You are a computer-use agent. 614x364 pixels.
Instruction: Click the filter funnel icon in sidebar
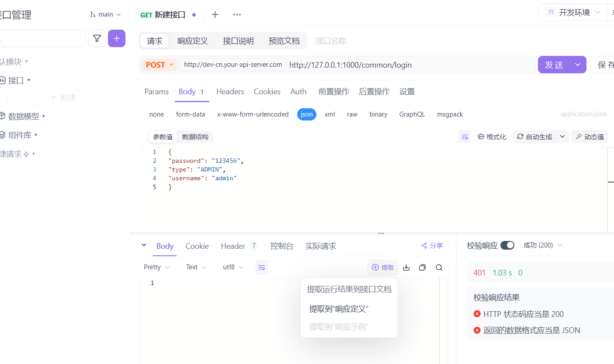[97, 38]
